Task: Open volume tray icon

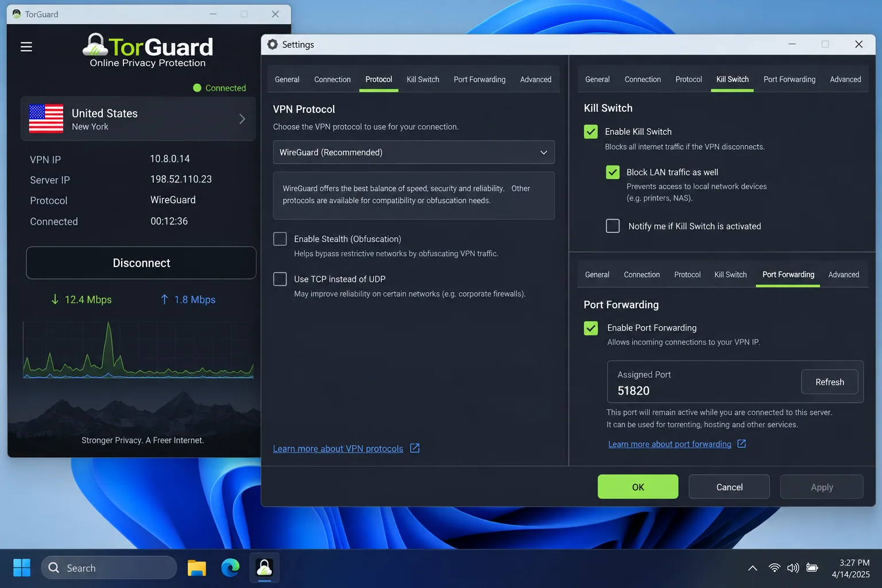Action: click(793, 568)
